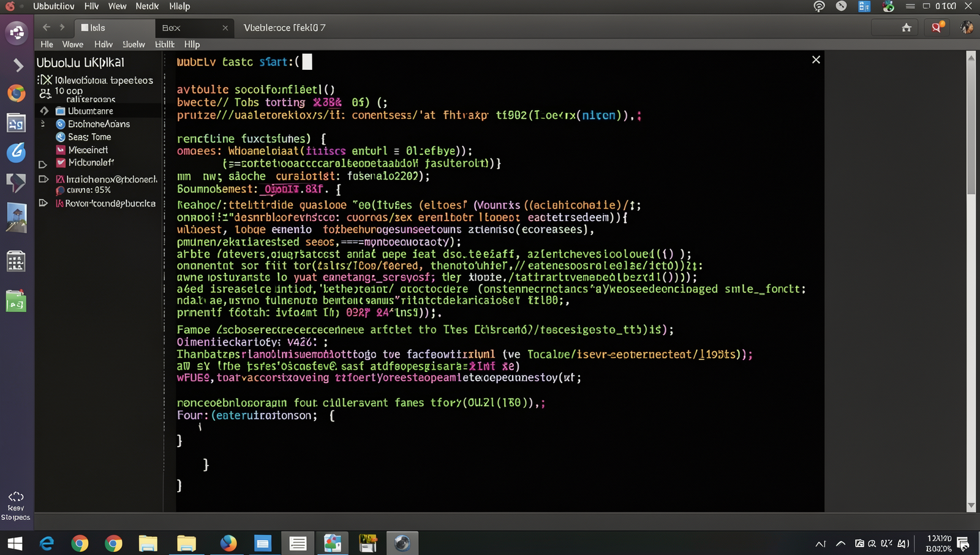
Task: Open the calculator grid dock icon
Action: pyautogui.click(x=16, y=262)
